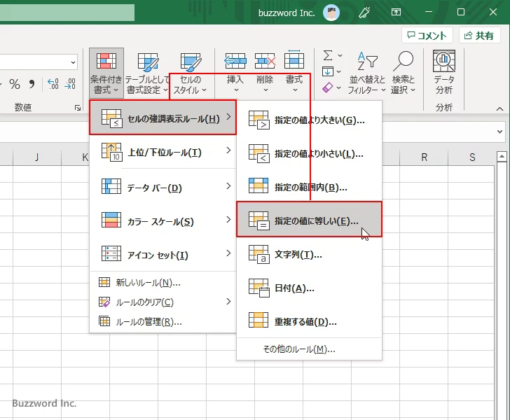Expand セルの強調表示ルール(H) submenu

click(163, 118)
